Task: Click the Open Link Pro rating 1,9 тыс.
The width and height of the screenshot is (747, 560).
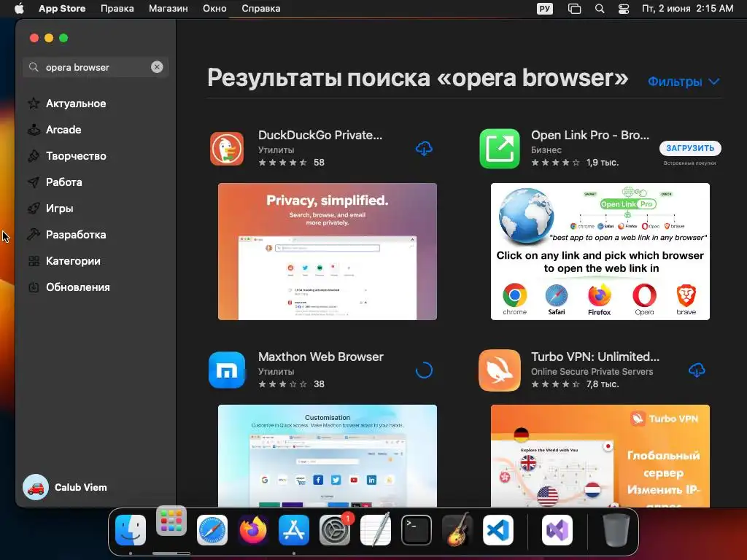Action: (x=575, y=163)
